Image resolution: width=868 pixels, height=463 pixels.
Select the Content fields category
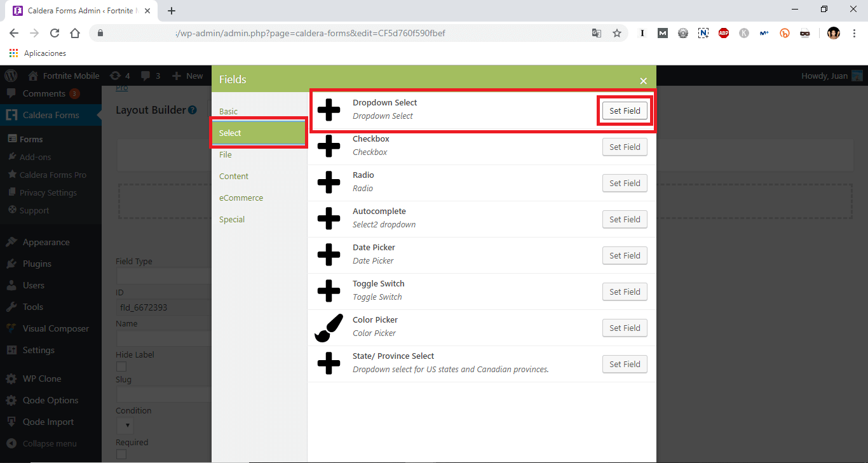click(259, 176)
